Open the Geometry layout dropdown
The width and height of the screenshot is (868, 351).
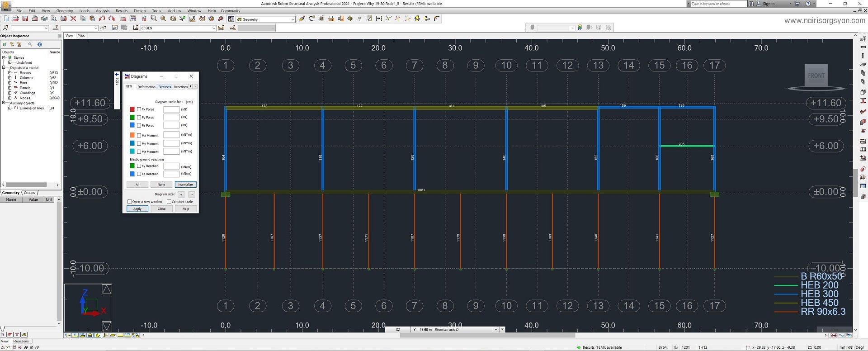(292, 19)
